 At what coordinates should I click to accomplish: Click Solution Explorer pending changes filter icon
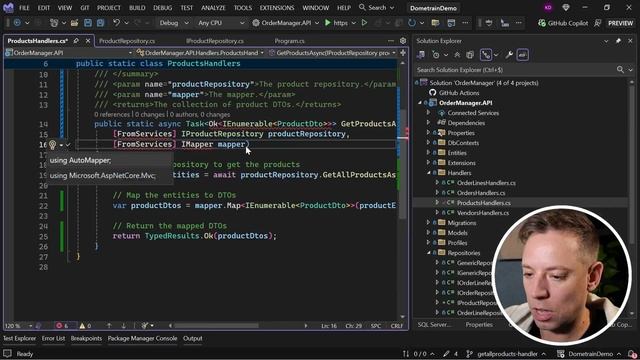436,55
